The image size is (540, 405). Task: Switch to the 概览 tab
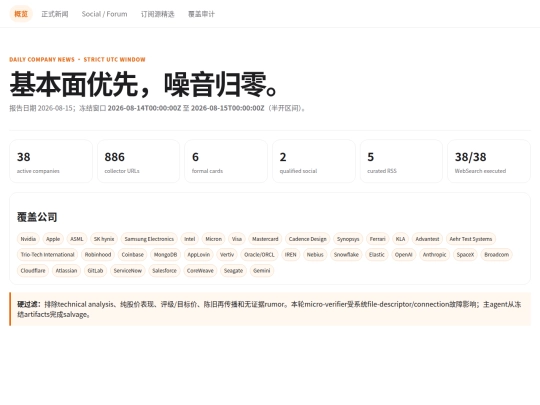pyautogui.click(x=21, y=14)
